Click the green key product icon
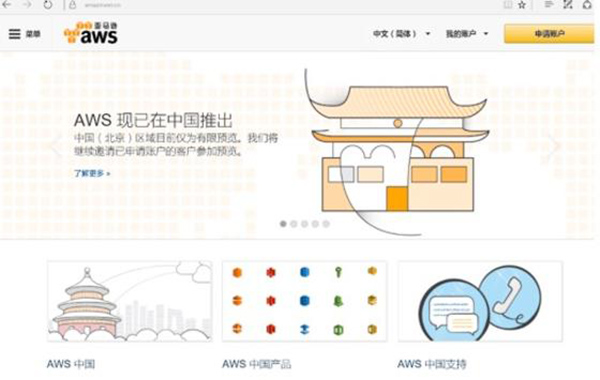The image size is (600, 380). (x=338, y=272)
